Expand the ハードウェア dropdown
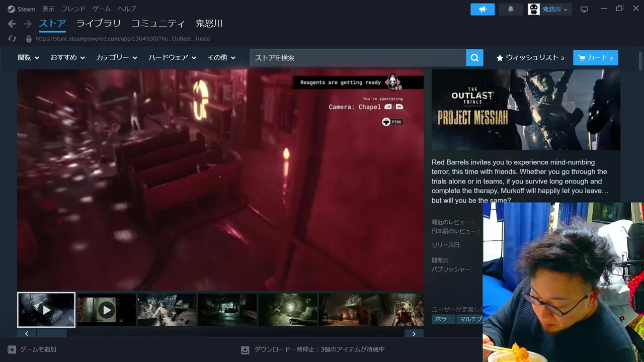The height and width of the screenshot is (362, 644). point(172,58)
